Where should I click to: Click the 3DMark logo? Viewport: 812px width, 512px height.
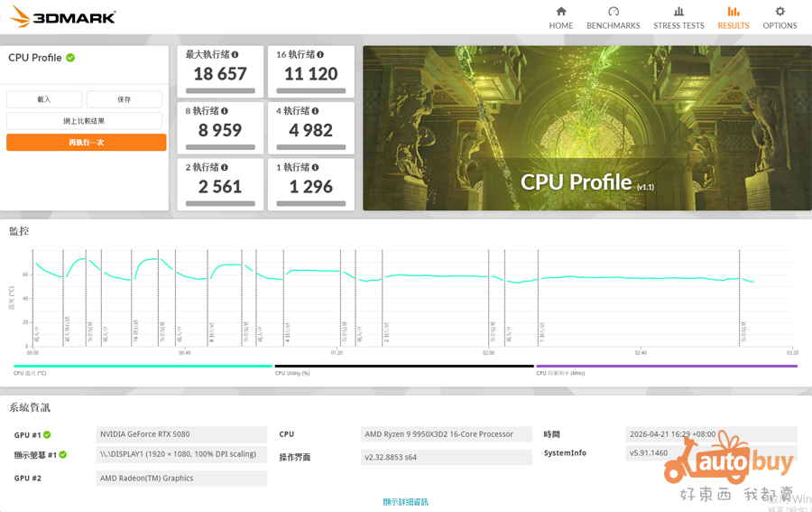pos(63,17)
